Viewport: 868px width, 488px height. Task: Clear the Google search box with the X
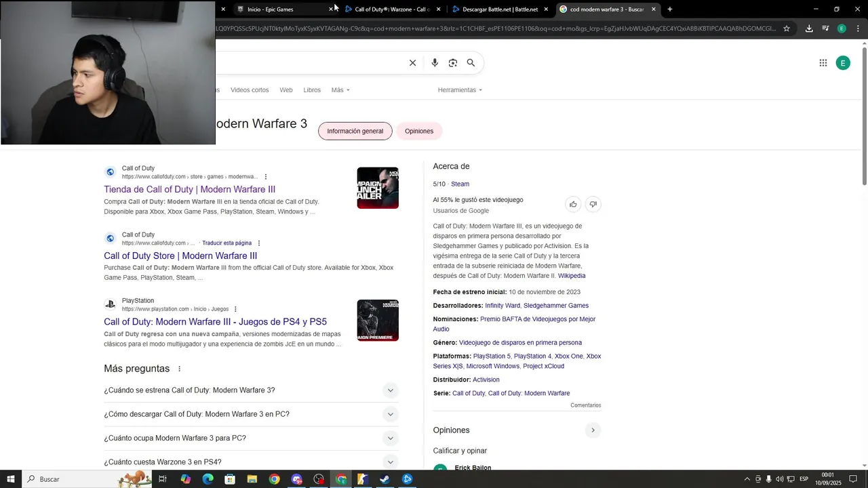click(412, 63)
